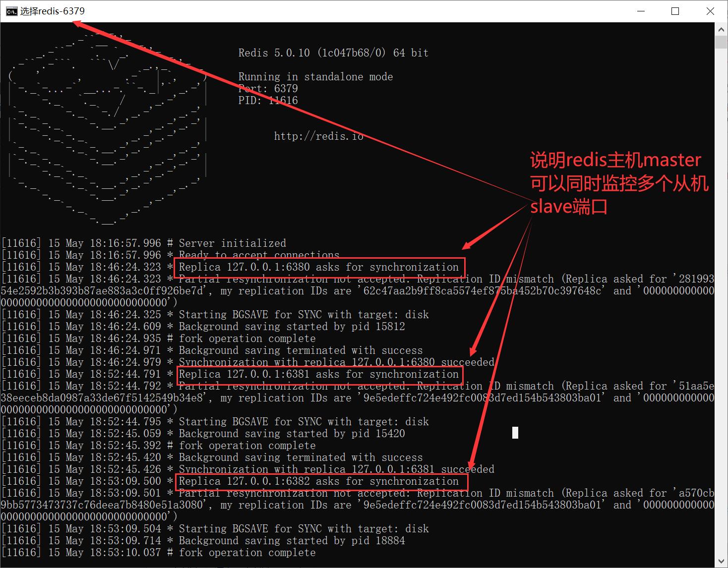The image size is (728, 568).
Task: Click 'Background saving started by pid 15812'
Action: tap(292, 327)
